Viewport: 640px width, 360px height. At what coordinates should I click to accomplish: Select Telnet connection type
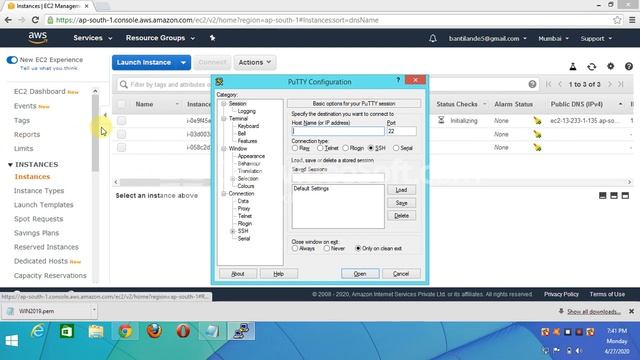[320, 148]
